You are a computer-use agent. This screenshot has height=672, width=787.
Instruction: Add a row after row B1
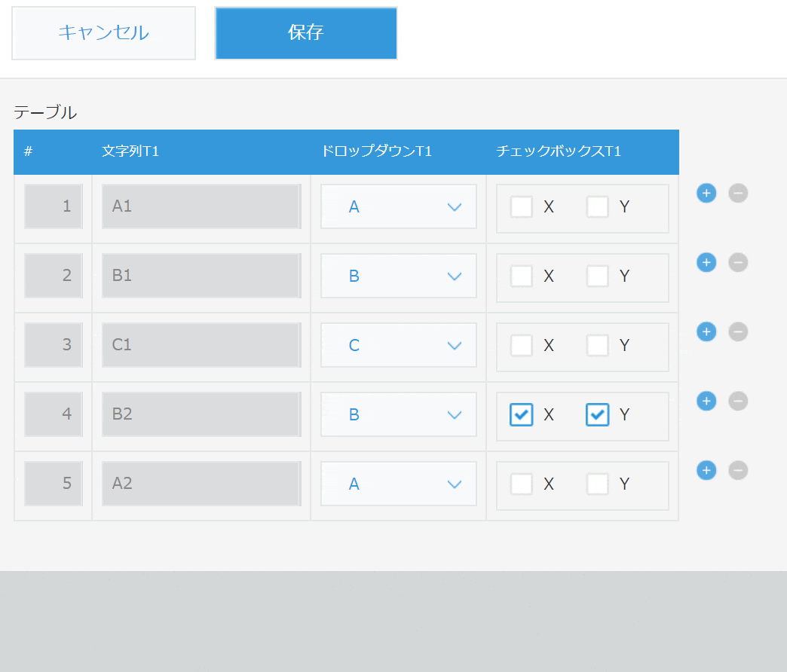click(706, 262)
